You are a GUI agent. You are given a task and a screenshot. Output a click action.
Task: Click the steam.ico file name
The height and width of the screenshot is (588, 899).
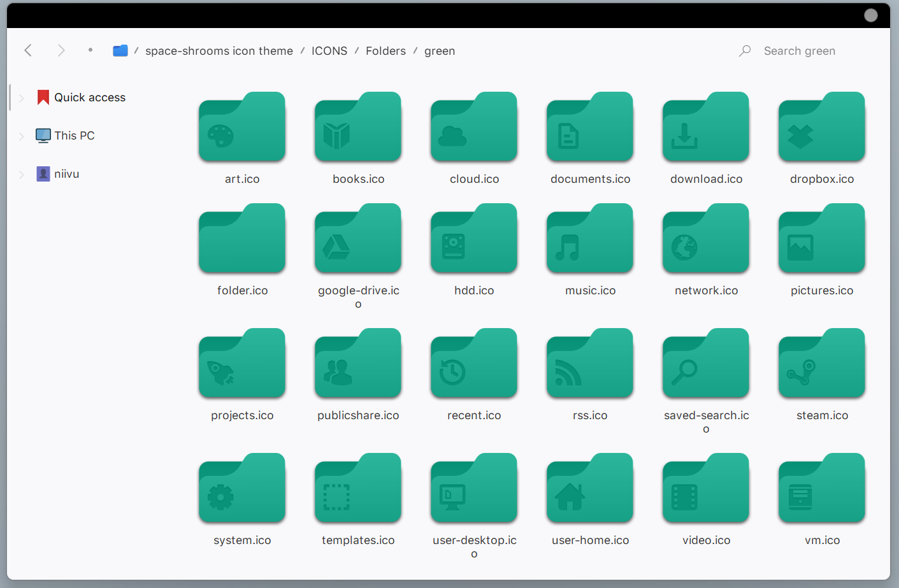pyautogui.click(x=822, y=415)
